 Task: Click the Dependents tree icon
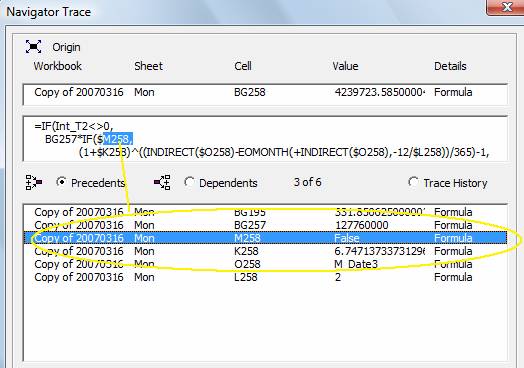click(162, 182)
